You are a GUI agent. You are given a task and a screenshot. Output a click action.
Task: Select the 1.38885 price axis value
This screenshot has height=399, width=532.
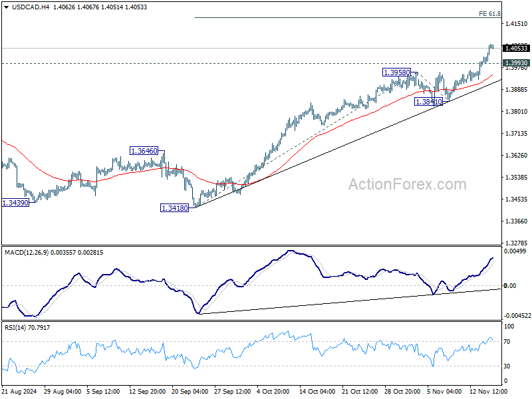click(517, 90)
